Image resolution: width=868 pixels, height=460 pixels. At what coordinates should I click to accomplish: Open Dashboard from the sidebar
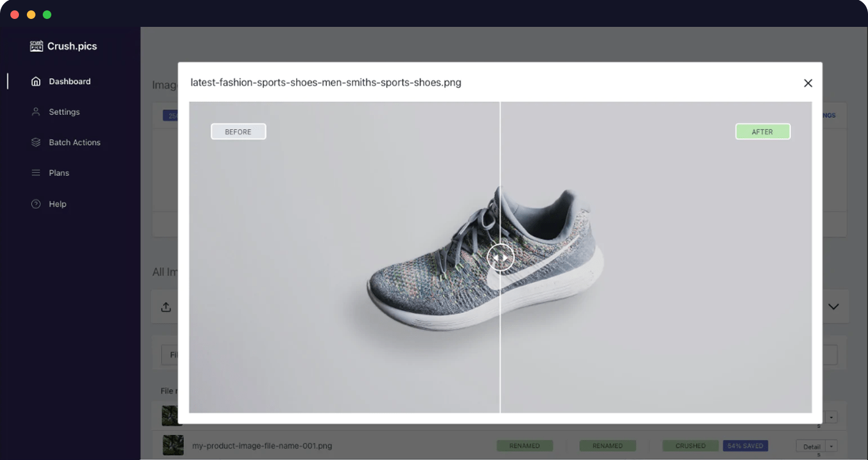coord(70,81)
